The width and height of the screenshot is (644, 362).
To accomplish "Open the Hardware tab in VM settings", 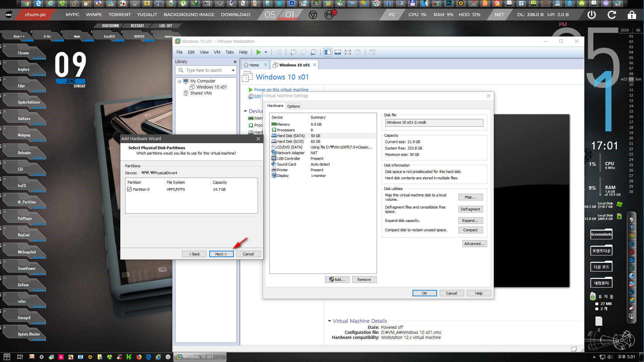I will click(275, 106).
